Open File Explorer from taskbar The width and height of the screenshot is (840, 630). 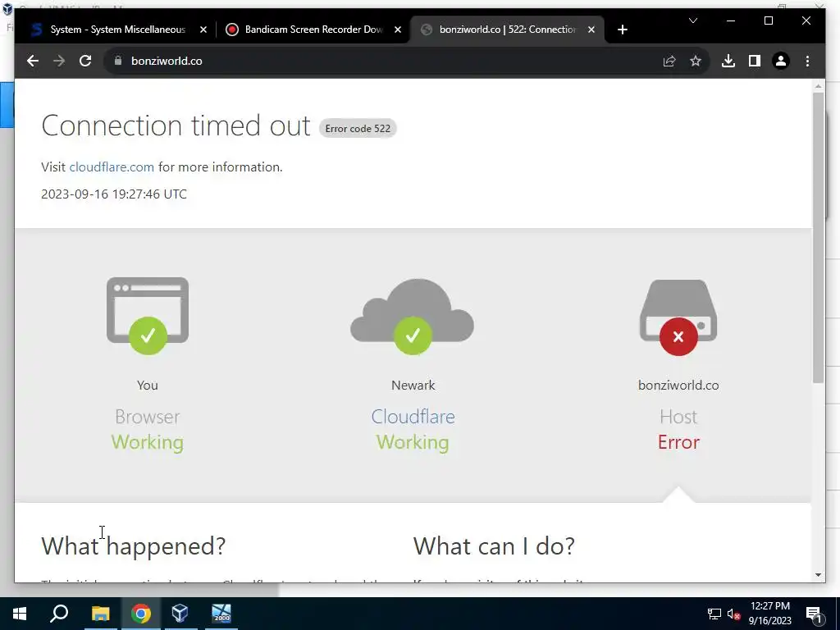pyautogui.click(x=100, y=614)
